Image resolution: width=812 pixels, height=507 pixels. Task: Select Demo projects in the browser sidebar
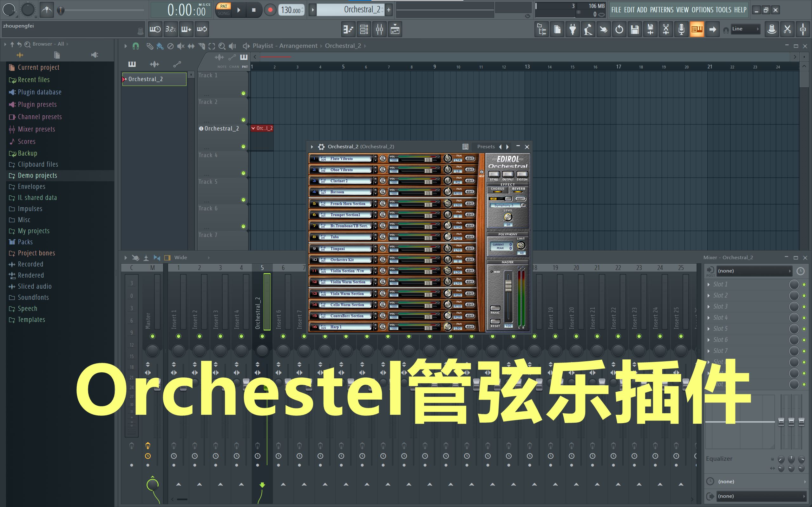37,175
